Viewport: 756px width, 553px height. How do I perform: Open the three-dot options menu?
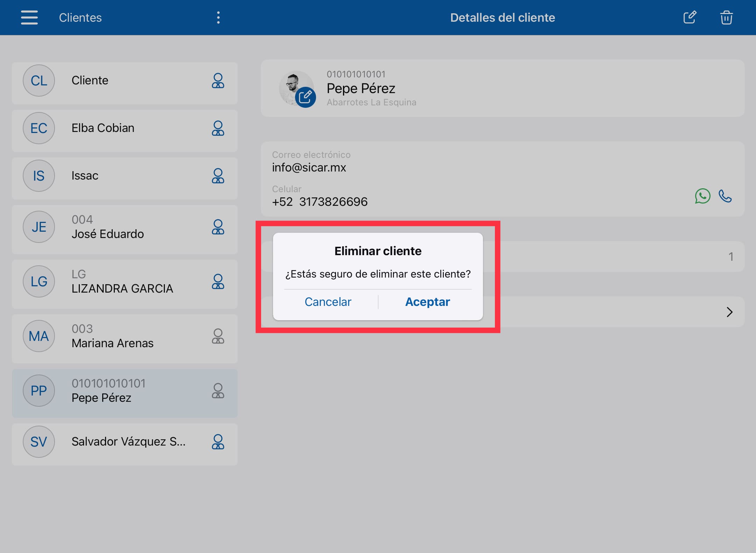click(x=218, y=17)
